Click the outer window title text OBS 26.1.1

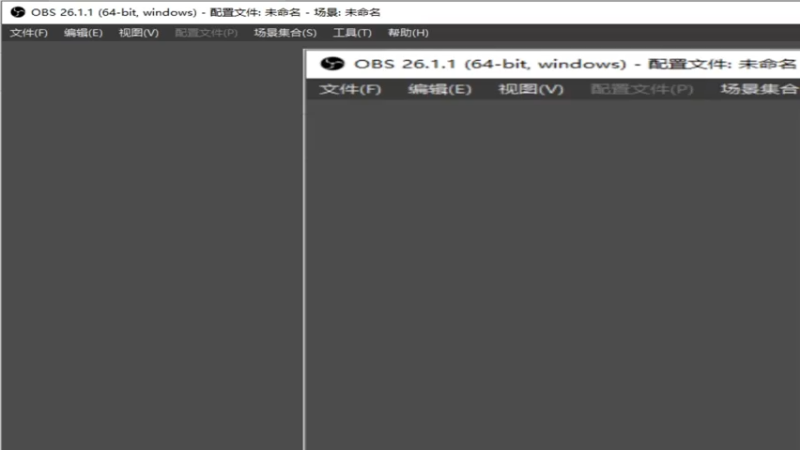(62, 12)
